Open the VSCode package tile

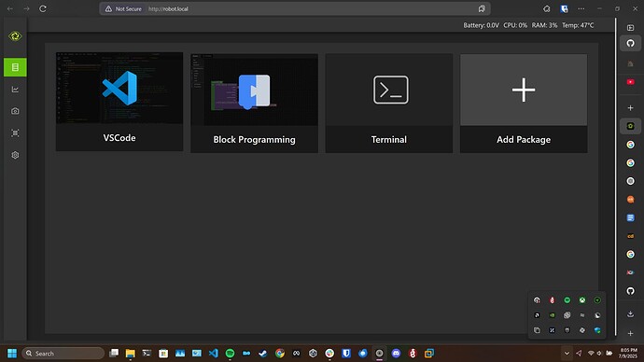click(119, 102)
